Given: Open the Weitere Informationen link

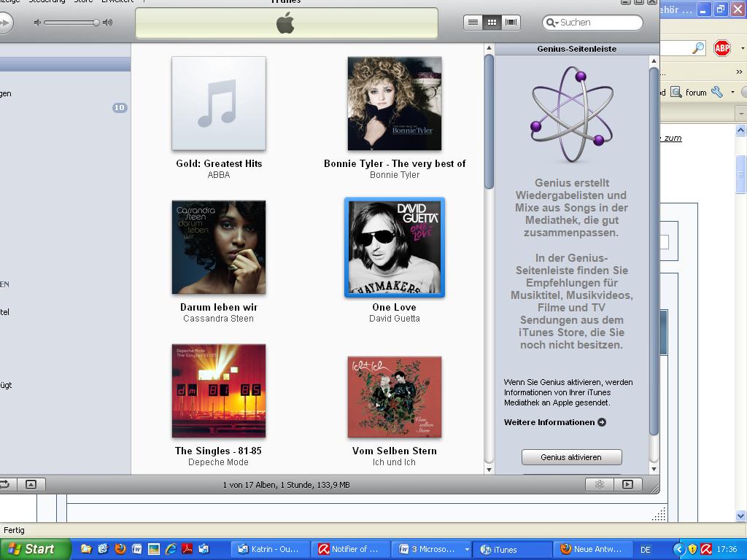Looking at the screenshot, I should [x=549, y=422].
